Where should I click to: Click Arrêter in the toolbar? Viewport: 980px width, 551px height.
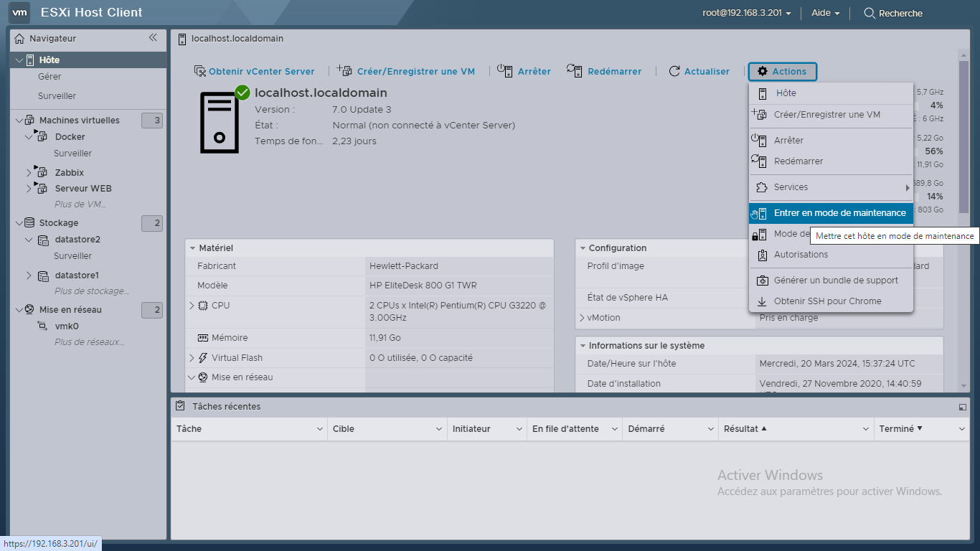tap(524, 71)
